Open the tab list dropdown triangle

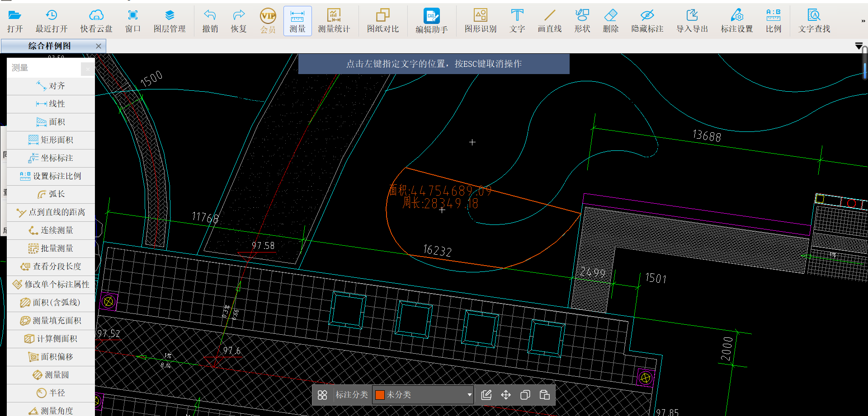click(x=859, y=46)
